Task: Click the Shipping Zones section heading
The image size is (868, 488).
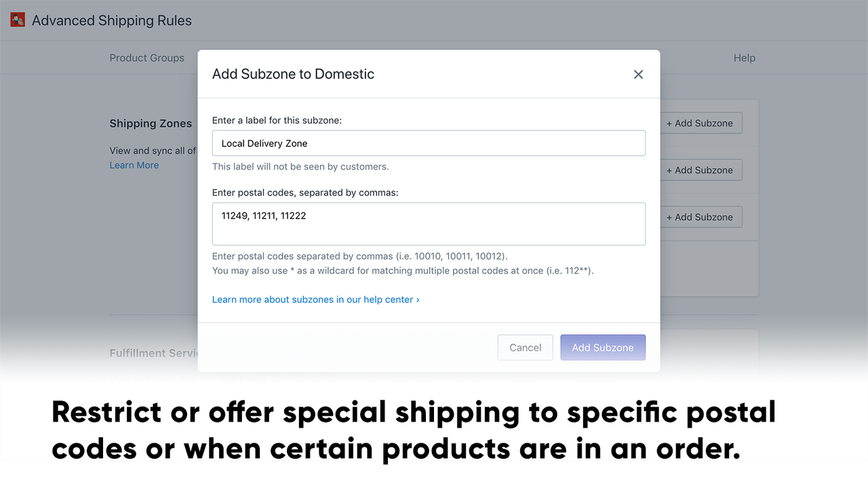Action: click(x=151, y=123)
